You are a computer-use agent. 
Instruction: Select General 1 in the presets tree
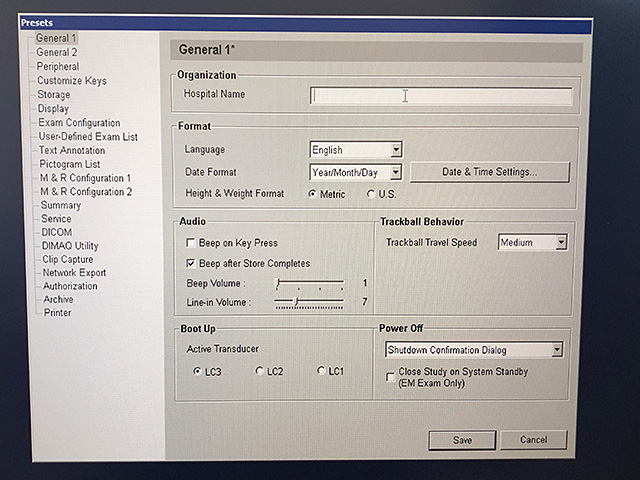[56, 38]
